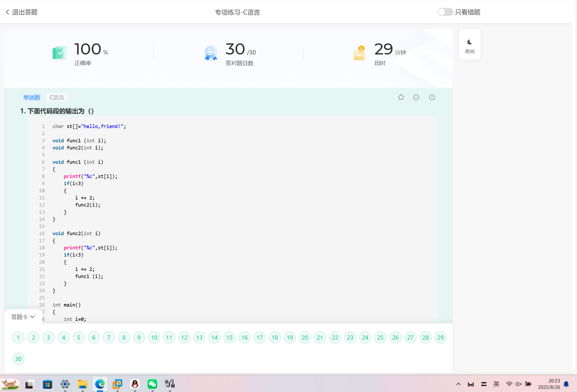Open the taskbar app right of WeChat

pyautogui.click(x=170, y=384)
